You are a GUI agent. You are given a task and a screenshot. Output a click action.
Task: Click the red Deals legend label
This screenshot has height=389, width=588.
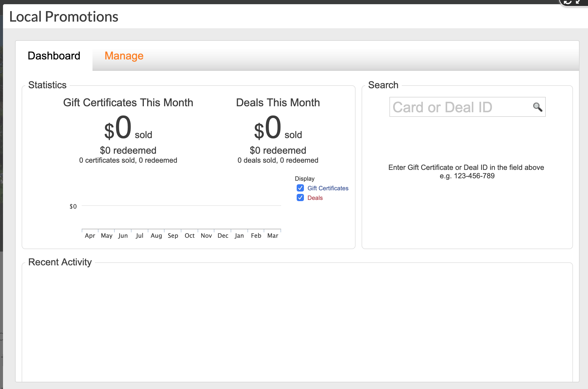315,198
